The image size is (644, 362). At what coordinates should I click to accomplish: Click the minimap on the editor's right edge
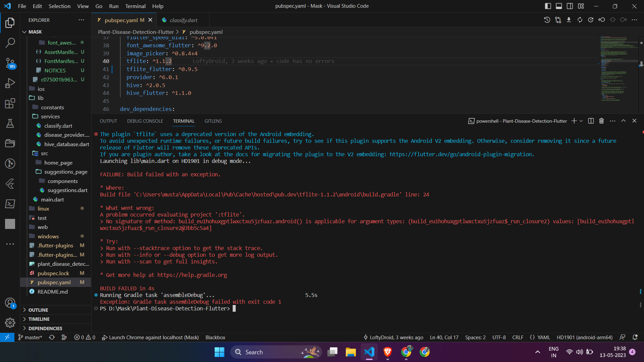[619, 67]
